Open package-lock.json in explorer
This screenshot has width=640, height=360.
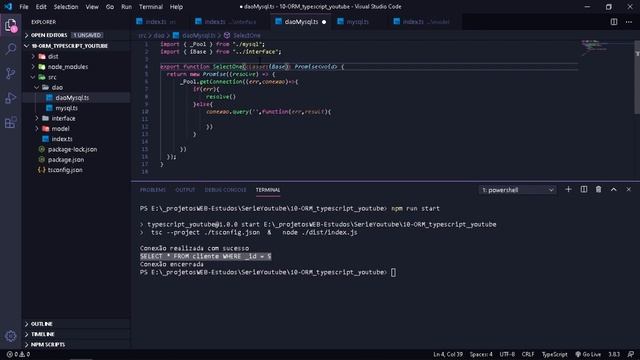point(76,149)
